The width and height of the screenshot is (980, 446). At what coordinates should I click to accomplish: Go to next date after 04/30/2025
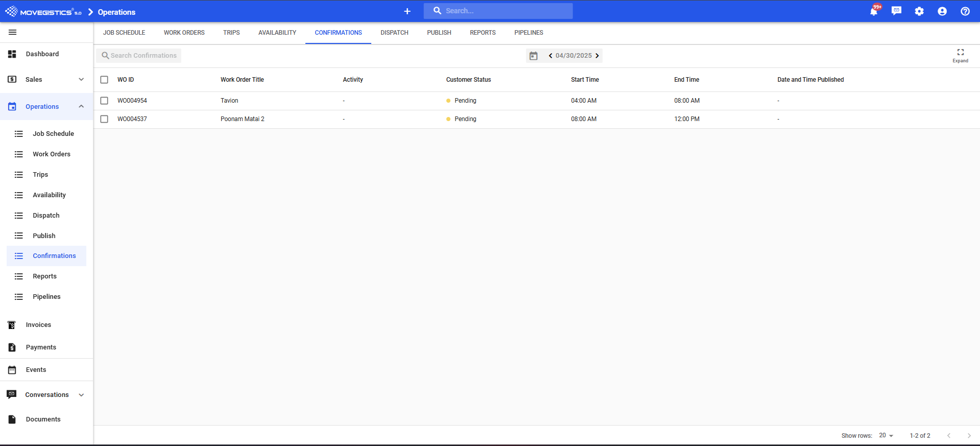597,56
